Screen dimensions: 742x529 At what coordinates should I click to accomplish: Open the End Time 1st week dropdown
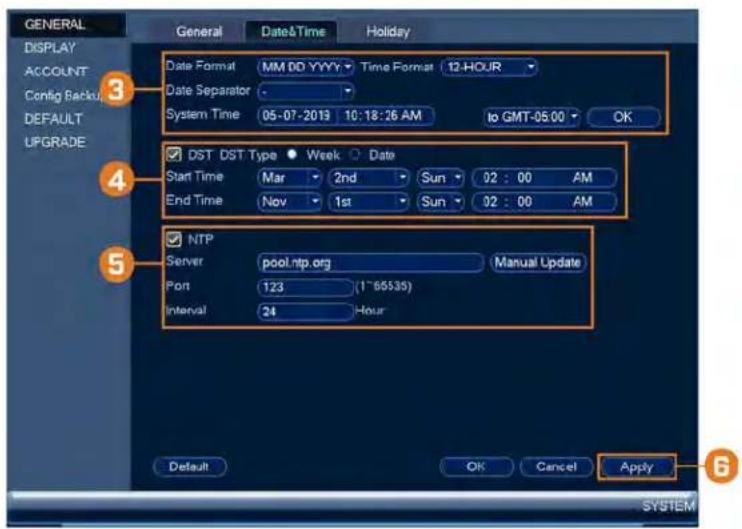click(x=368, y=202)
